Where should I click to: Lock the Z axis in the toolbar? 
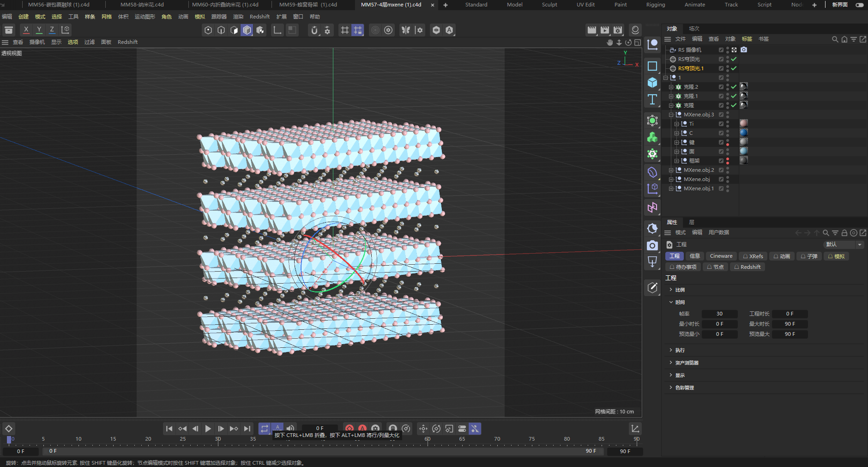52,30
